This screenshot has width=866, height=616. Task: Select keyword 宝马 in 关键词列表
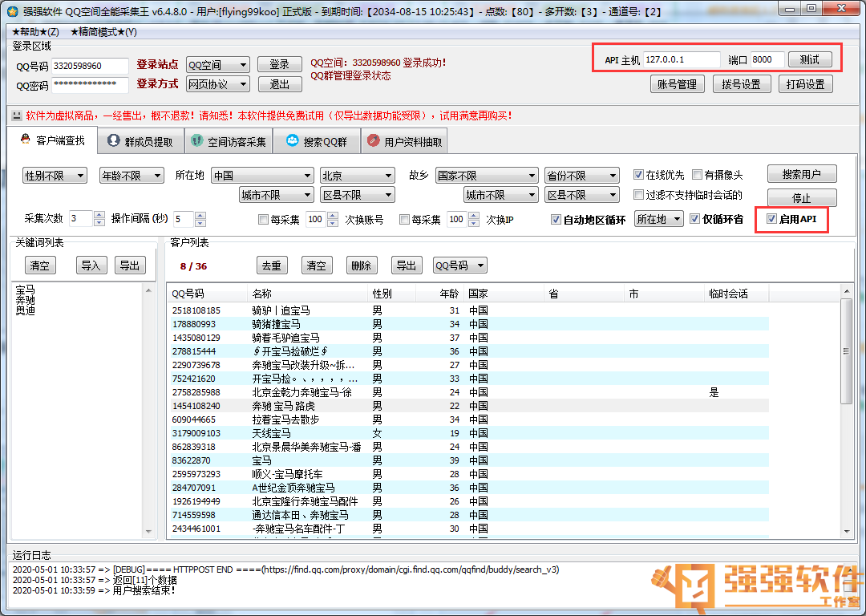tap(26, 290)
